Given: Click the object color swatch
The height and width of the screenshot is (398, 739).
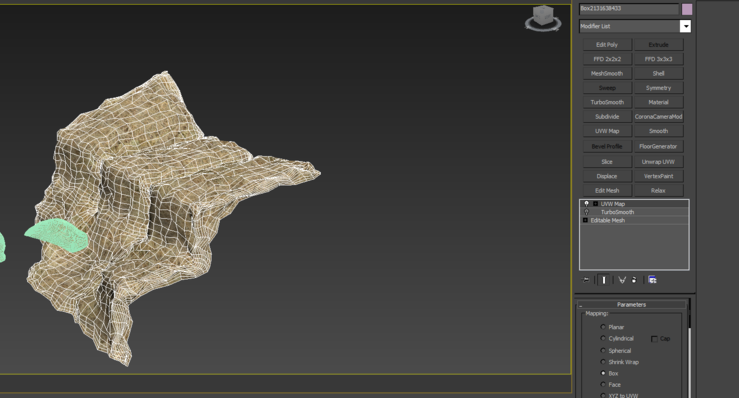Looking at the screenshot, I should pyautogui.click(x=687, y=9).
